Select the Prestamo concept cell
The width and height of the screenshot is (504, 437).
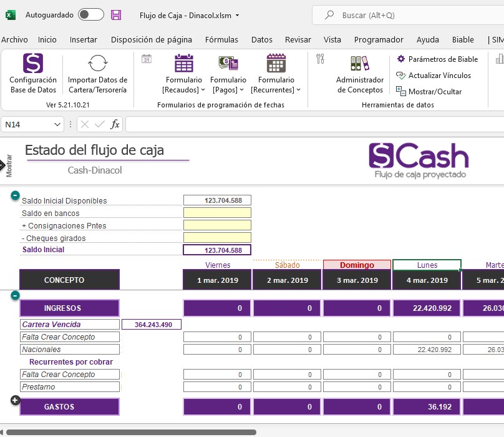(70, 387)
